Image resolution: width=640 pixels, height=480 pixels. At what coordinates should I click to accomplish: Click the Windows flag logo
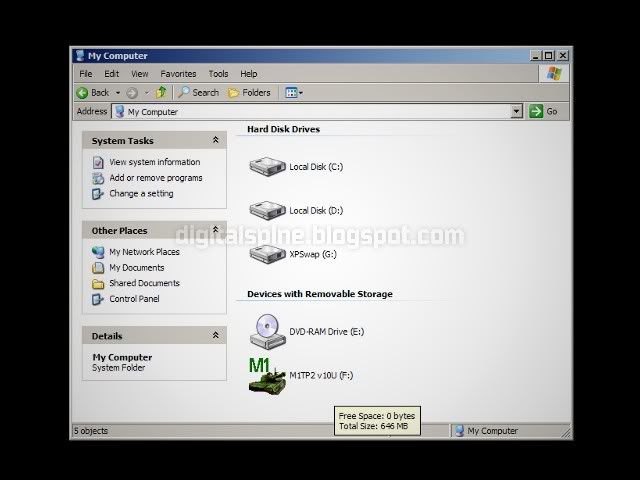click(x=554, y=74)
